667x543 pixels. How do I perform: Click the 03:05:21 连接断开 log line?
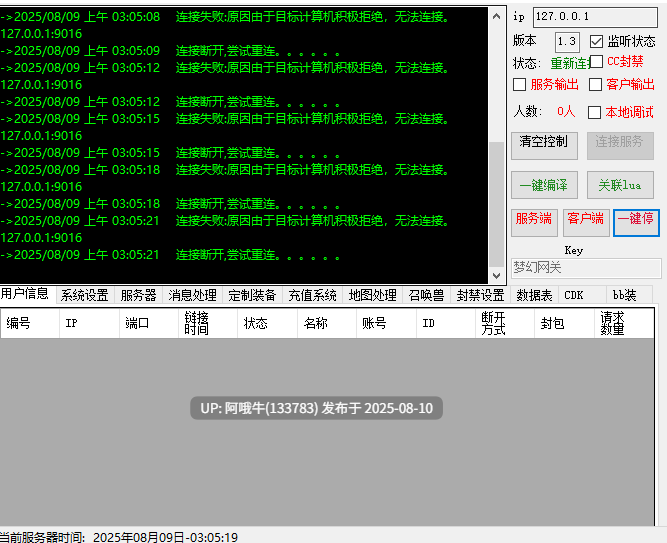pos(170,255)
